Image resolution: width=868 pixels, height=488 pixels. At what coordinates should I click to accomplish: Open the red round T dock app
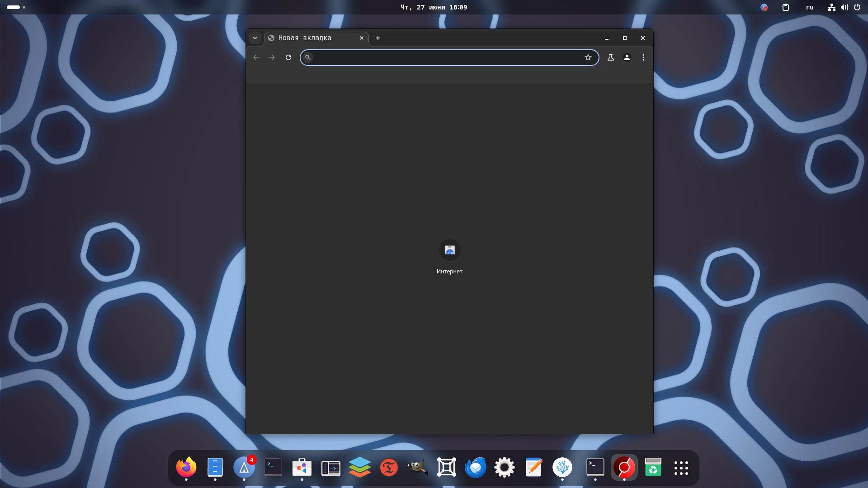389,467
